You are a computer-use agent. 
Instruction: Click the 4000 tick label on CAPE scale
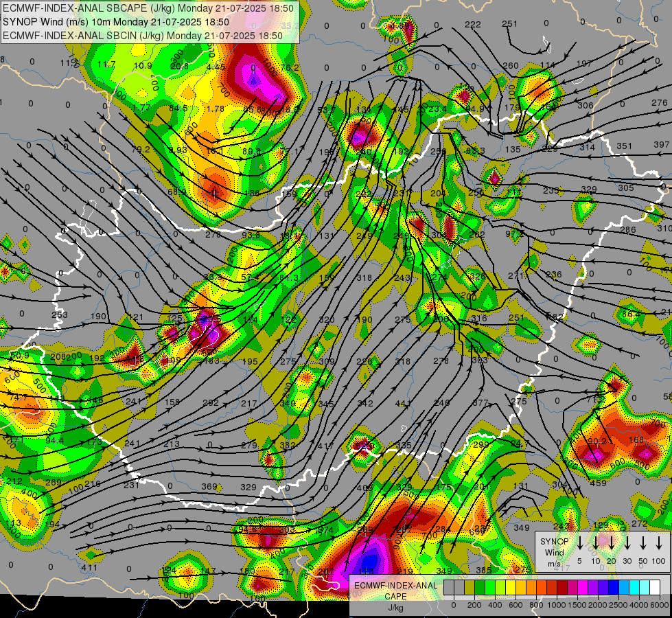pos(639,605)
